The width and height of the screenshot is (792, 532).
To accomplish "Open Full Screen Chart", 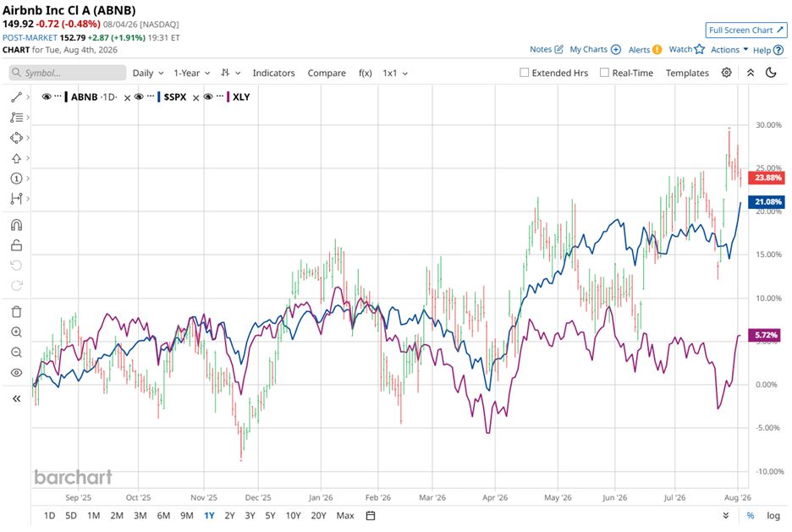I will 746,30.
